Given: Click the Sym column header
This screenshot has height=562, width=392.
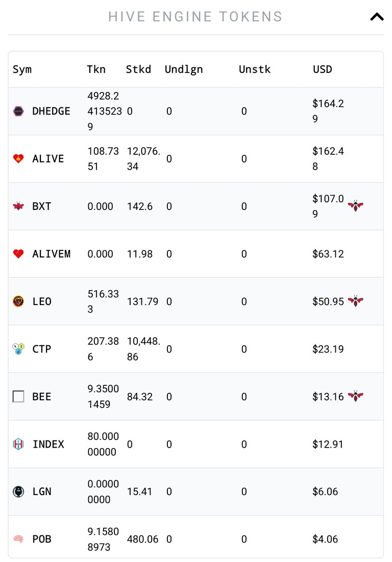Looking at the screenshot, I should pyautogui.click(x=22, y=69).
